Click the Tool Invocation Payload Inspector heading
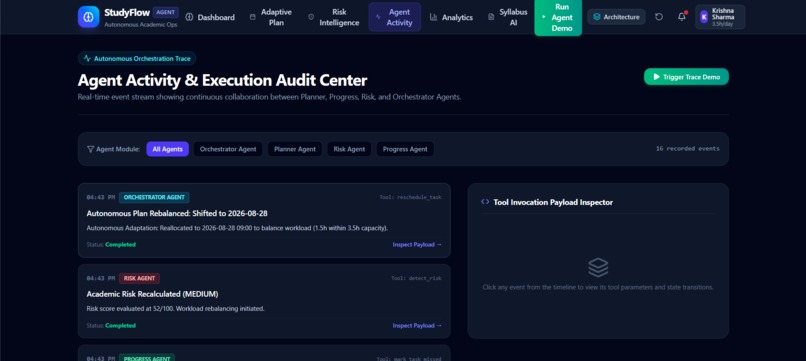806x361 pixels. 553,202
